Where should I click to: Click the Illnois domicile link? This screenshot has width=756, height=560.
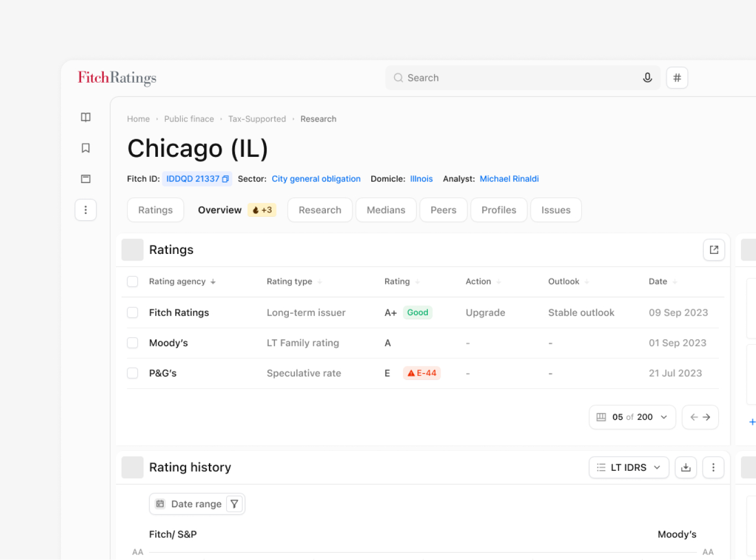pyautogui.click(x=421, y=179)
